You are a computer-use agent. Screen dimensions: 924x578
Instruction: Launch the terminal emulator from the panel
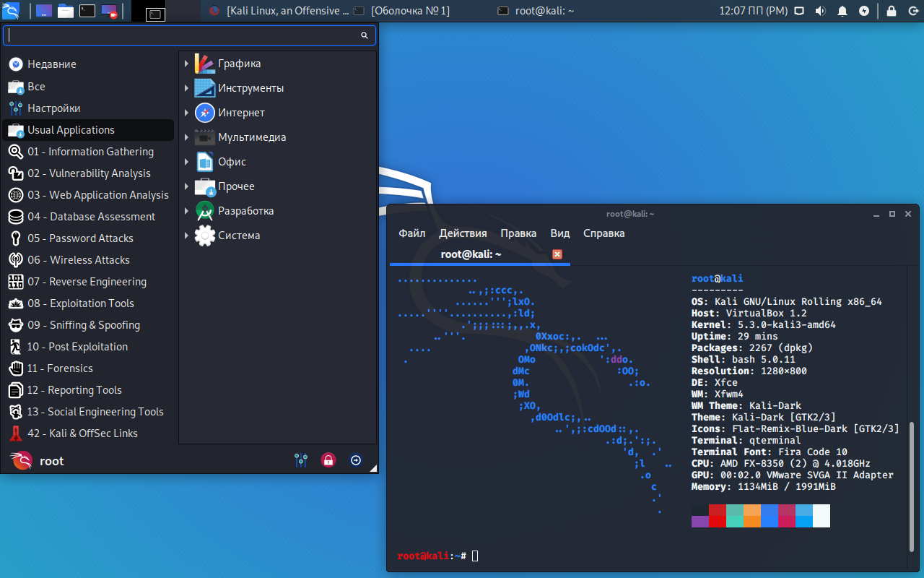[87, 11]
